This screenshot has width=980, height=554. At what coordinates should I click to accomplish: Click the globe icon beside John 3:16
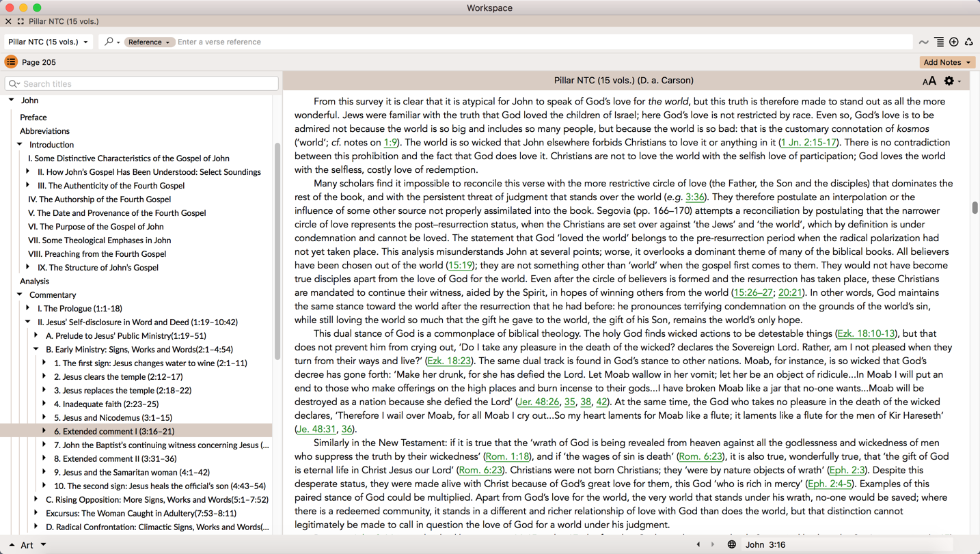pyautogui.click(x=732, y=545)
